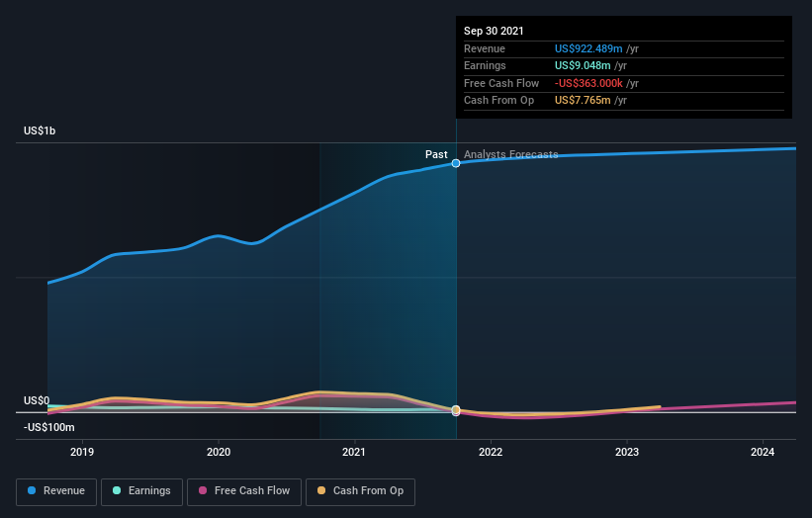Toggle the Revenue legend button

pos(56,491)
